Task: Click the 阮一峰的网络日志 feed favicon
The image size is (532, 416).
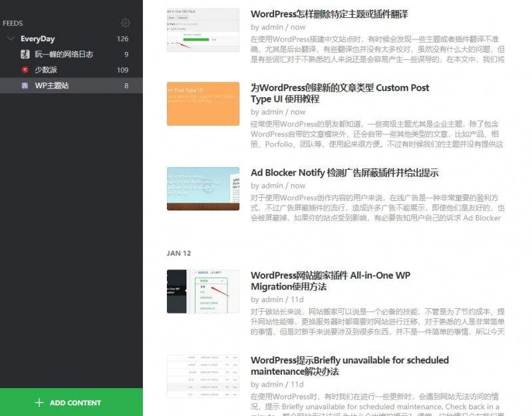Action: (x=25, y=55)
